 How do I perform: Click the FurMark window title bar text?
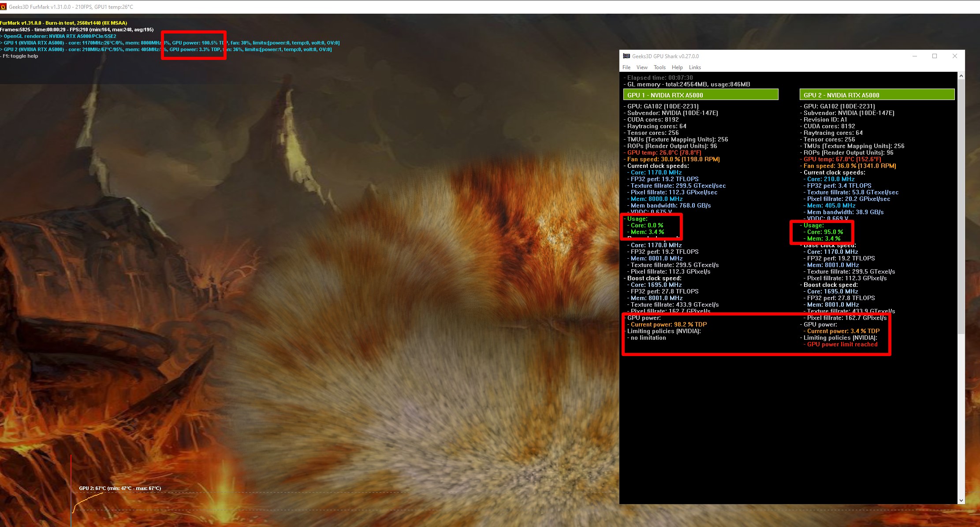(71, 7)
